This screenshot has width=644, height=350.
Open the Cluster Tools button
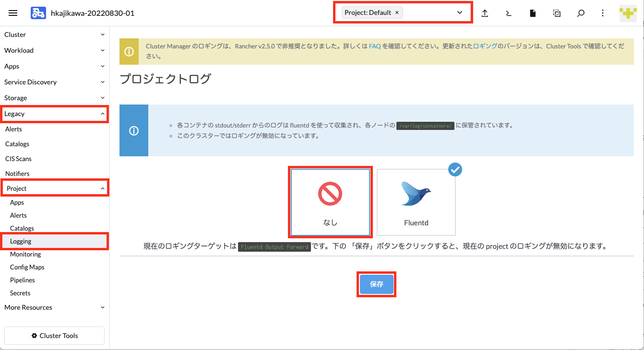pyautogui.click(x=54, y=336)
